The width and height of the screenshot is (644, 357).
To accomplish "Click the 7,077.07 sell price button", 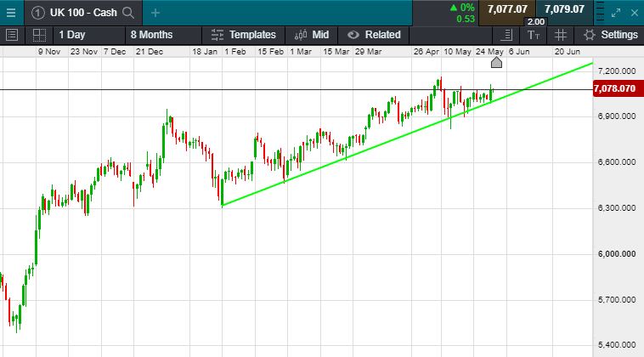I will coord(507,9).
